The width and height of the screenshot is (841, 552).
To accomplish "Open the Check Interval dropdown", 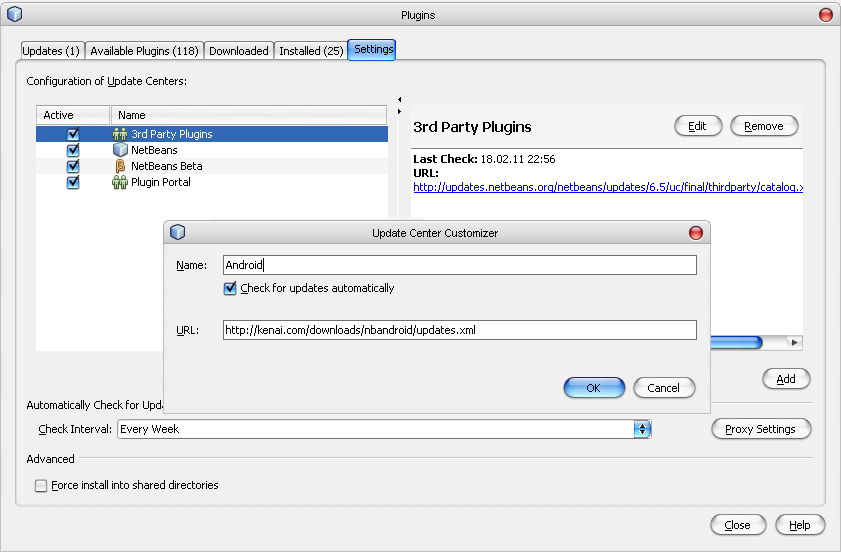I will pyautogui.click(x=642, y=429).
